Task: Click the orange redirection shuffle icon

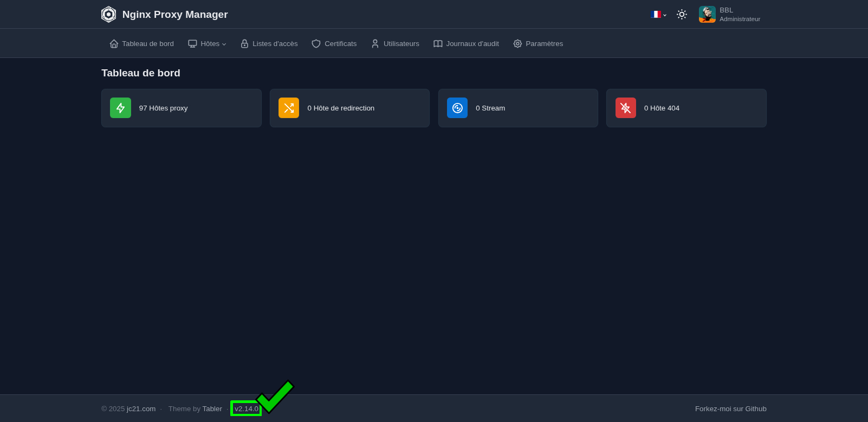Action: 289,108
